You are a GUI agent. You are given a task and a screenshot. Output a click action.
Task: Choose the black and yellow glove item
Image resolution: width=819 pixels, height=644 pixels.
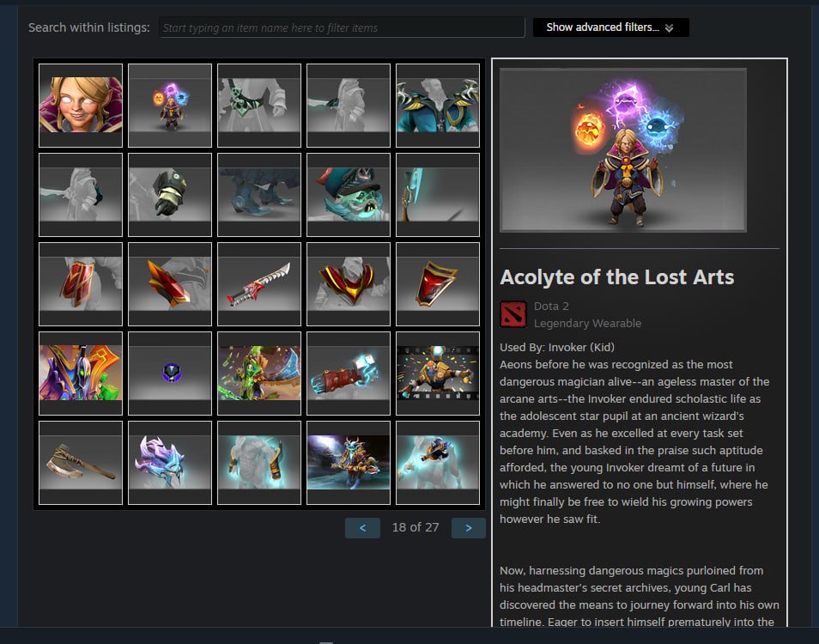pos(170,195)
